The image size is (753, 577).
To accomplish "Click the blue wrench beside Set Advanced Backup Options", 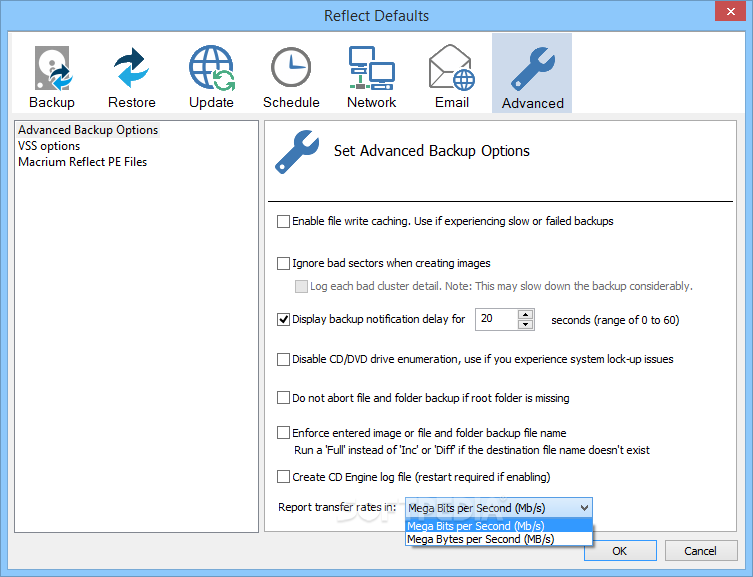I will coord(297,152).
